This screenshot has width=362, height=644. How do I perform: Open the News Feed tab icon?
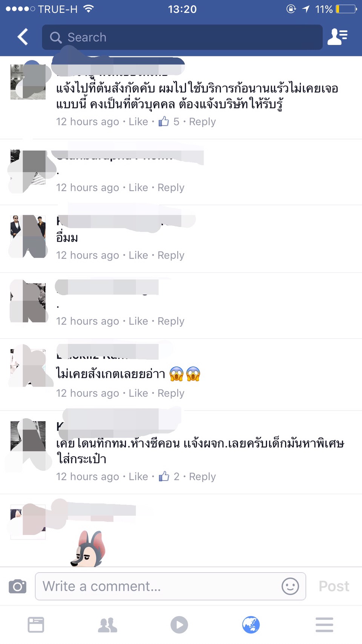[x=36, y=625]
